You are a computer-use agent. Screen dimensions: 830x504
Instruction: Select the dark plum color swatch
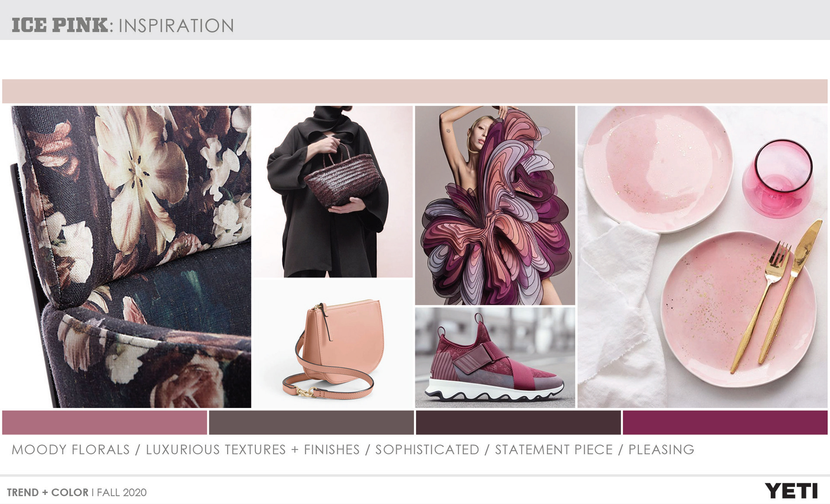click(x=518, y=422)
